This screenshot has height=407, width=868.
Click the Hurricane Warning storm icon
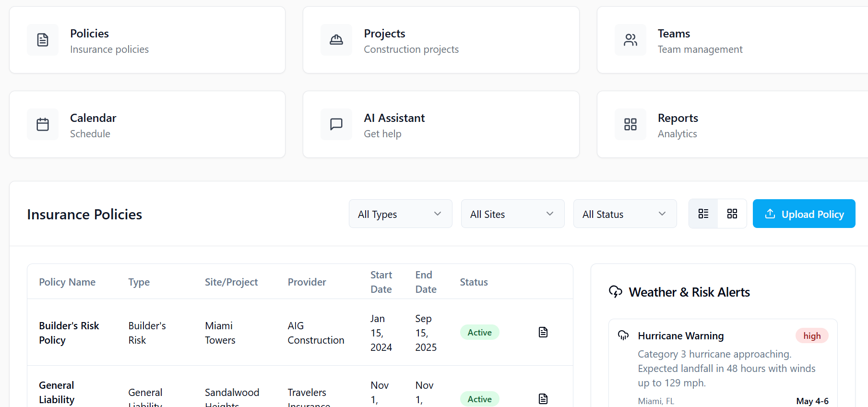click(623, 335)
